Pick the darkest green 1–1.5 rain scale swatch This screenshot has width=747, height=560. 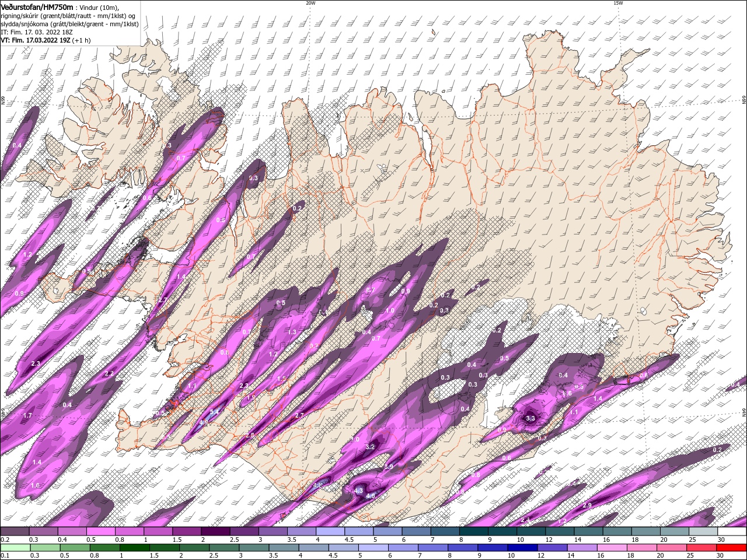coord(135,548)
